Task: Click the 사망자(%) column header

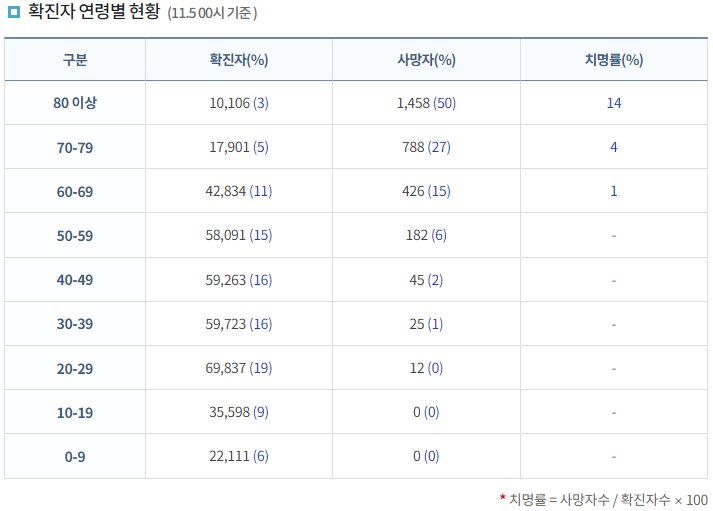Action: click(x=427, y=60)
